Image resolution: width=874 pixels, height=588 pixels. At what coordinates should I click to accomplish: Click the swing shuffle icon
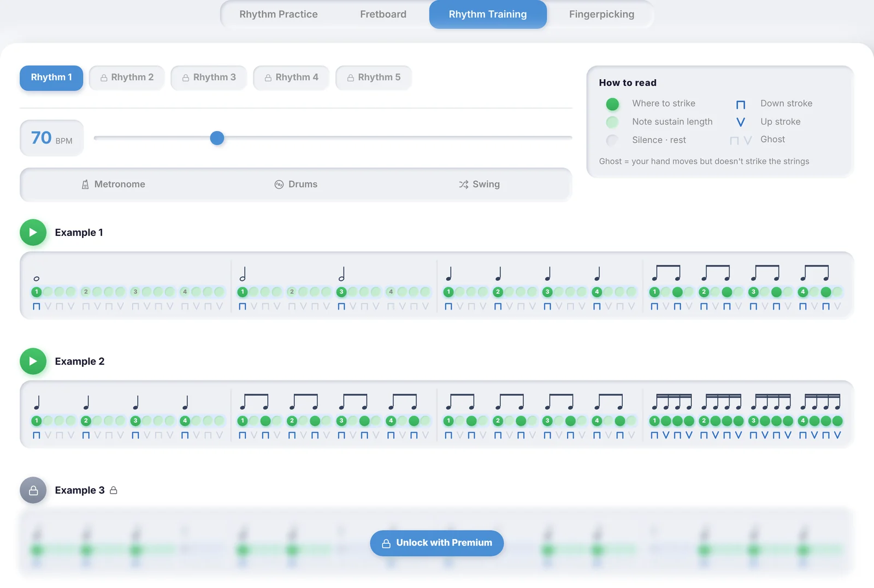[464, 185]
